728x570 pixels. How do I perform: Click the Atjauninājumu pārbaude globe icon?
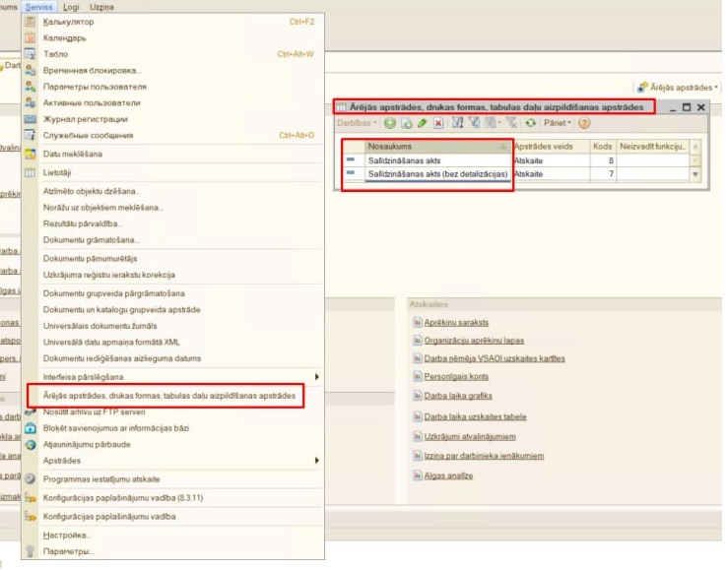pyautogui.click(x=31, y=444)
